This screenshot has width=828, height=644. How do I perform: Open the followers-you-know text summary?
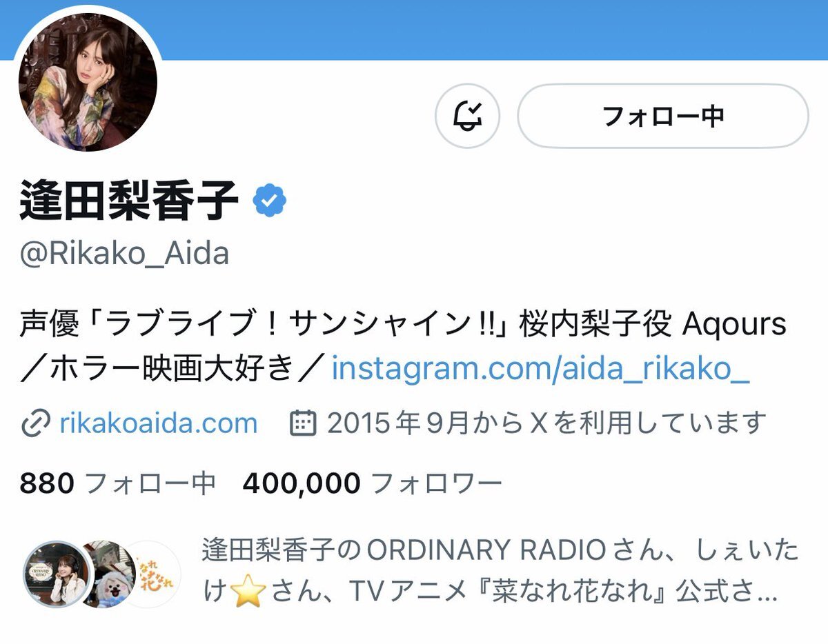[x=501, y=571]
